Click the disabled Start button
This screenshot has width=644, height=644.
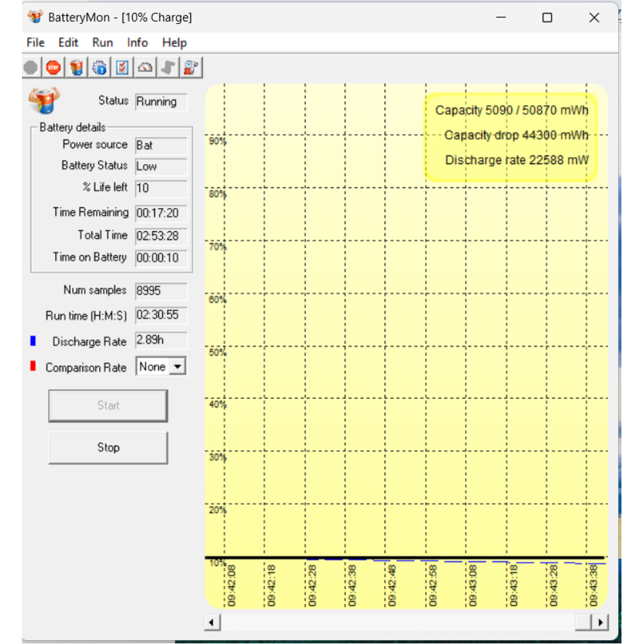point(108,405)
